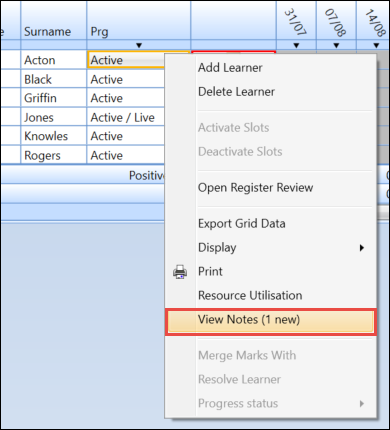The height and width of the screenshot is (430, 390).
Task: Expand the Display submenu arrow
Action: tap(362, 248)
